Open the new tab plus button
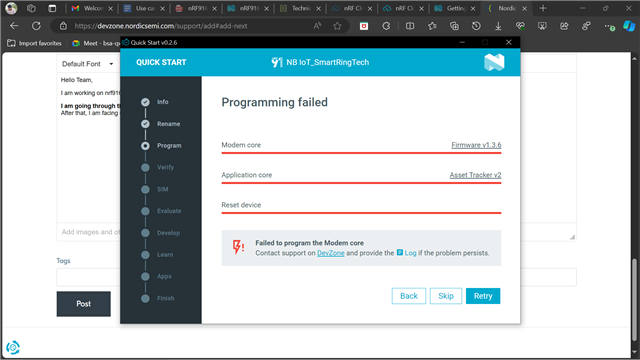 pos(543,8)
